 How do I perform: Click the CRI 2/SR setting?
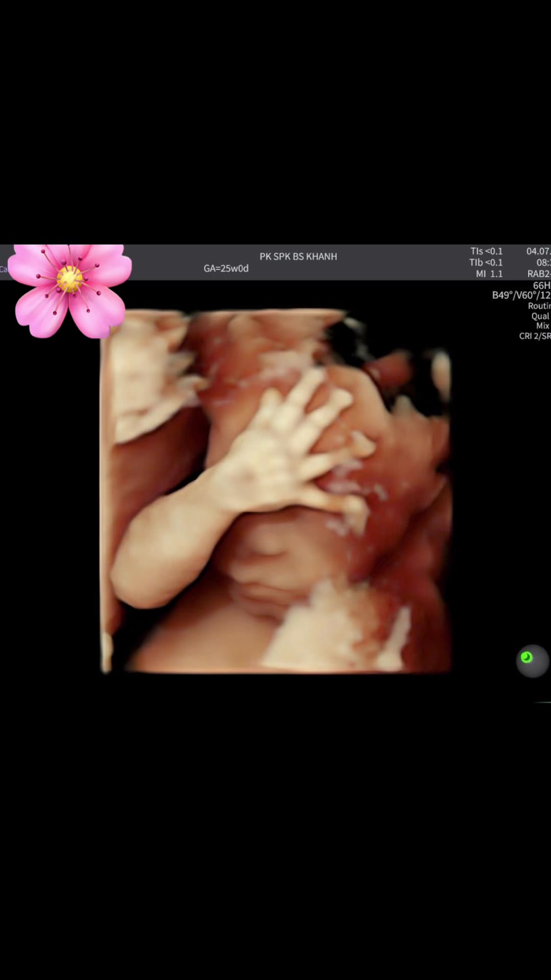point(535,336)
